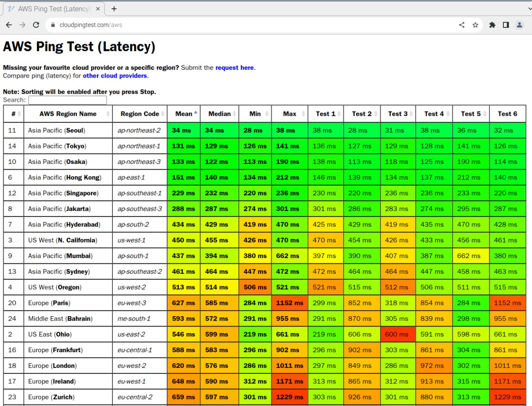Sort by the Max column
The height and width of the screenshot is (406, 532).
[290, 114]
